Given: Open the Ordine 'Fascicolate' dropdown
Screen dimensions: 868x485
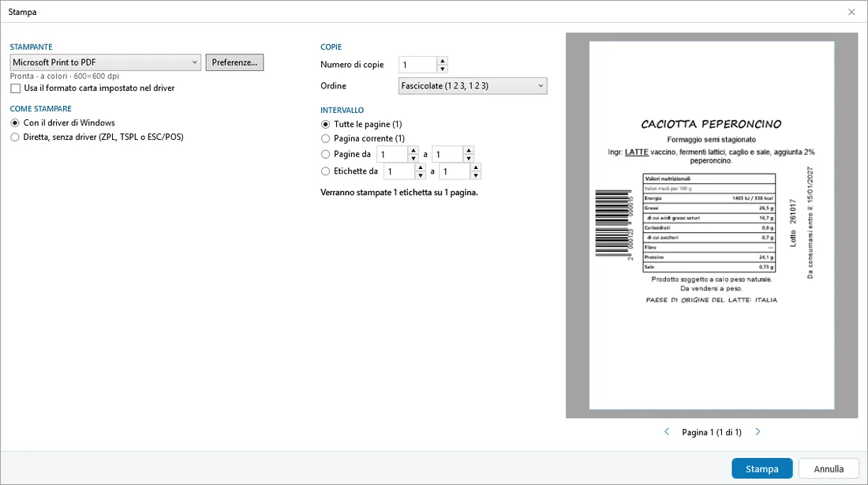Looking at the screenshot, I should tap(473, 86).
